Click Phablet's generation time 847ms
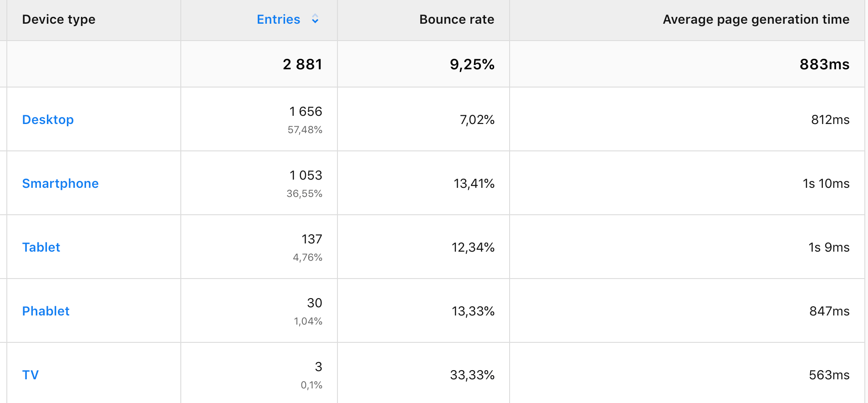Screen dimensions: 868x403 829,311
